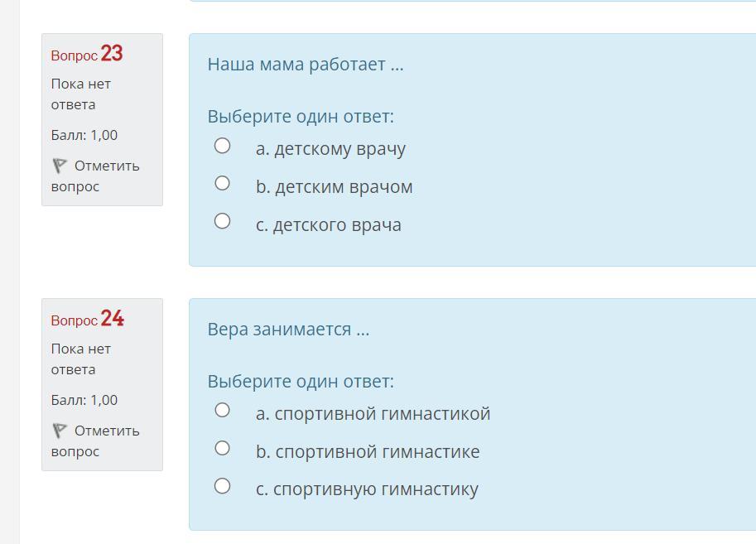This screenshot has width=756, height=544.
Task: Choose radio button for option b in question 23
Action: 222,183
